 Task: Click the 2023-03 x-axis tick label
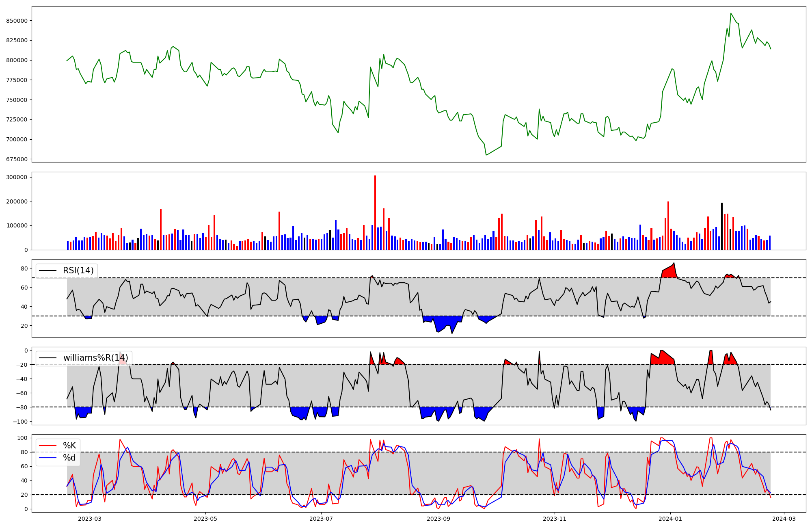(x=89, y=519)
